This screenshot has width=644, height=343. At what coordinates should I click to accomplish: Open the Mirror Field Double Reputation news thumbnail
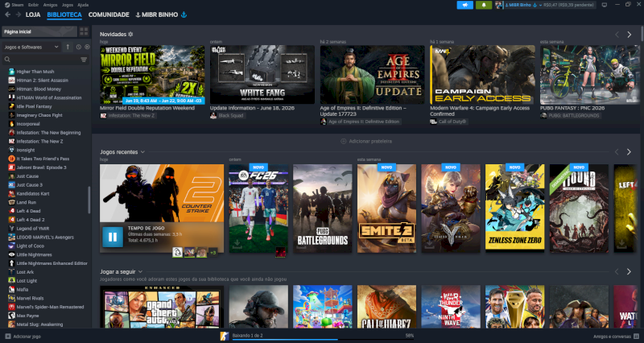pos(152,74)
